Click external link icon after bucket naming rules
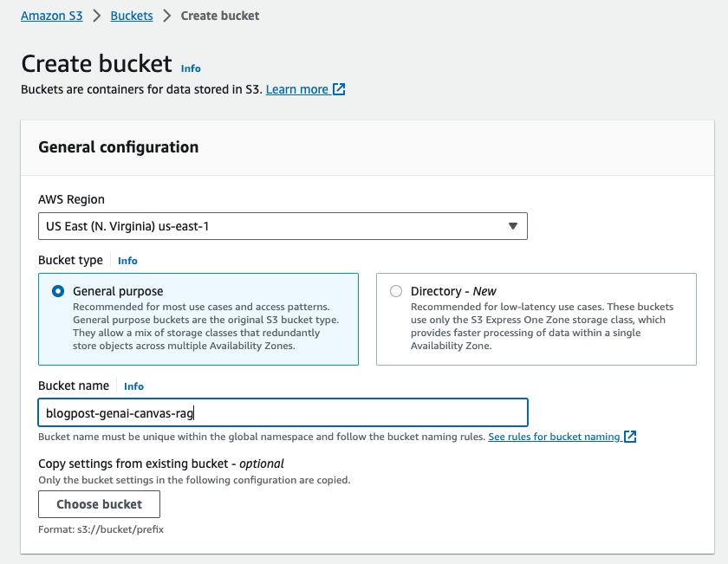Screen dimensions: 728x564 point(630,437)
